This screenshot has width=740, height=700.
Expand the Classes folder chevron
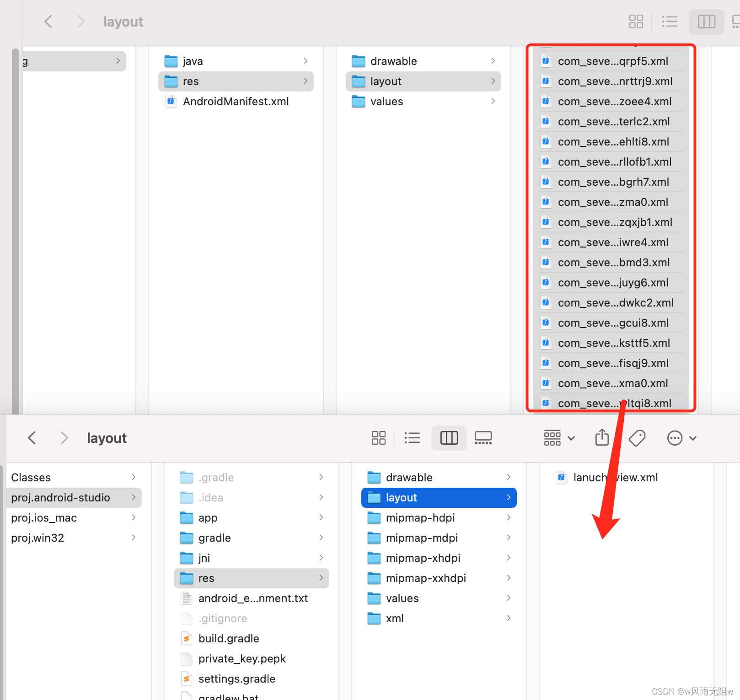(134, 477)
